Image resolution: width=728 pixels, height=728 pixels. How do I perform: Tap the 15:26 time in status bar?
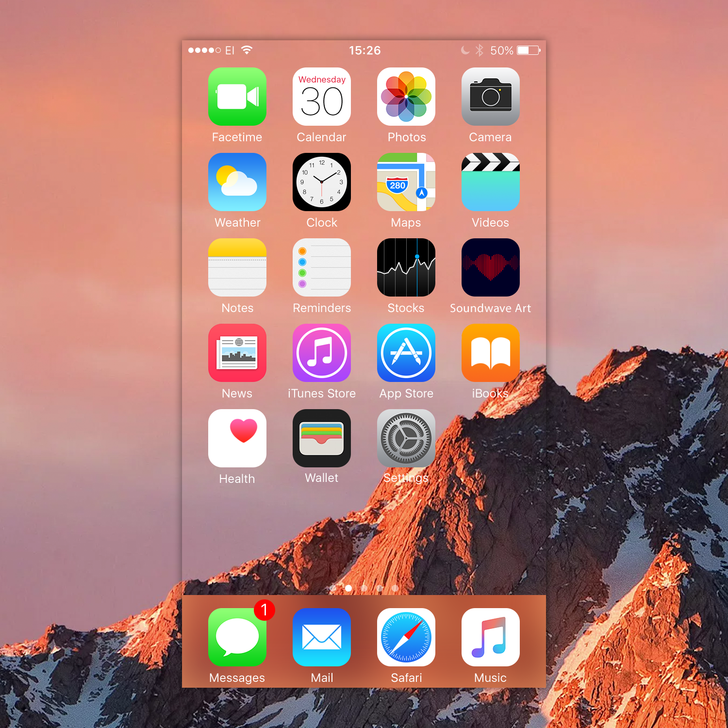tap(365, 50)
